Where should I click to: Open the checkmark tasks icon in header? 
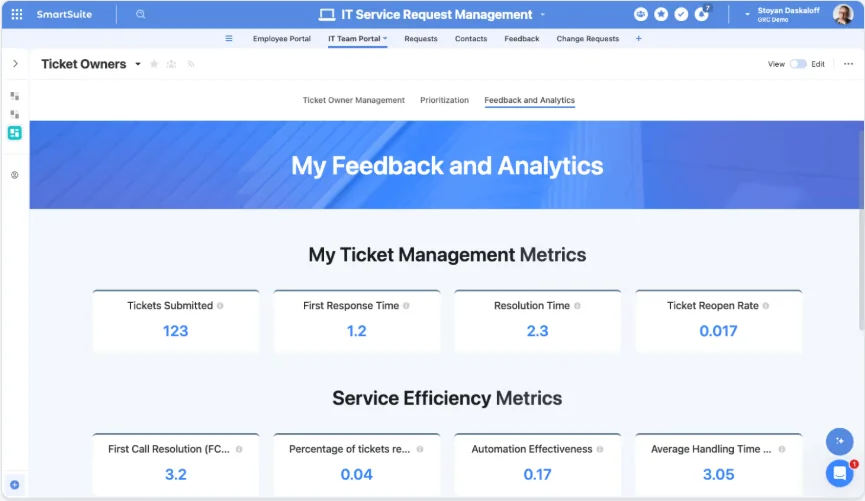(x=681, y=14)
